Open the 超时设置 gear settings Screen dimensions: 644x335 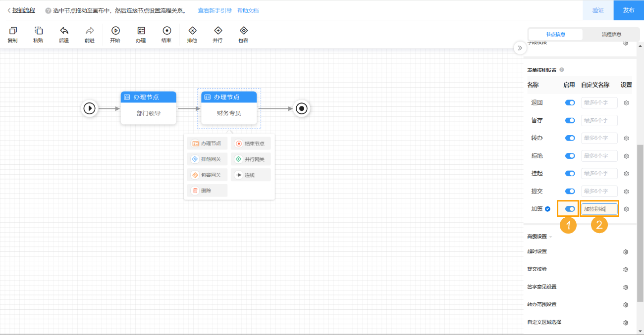point(626,251)
